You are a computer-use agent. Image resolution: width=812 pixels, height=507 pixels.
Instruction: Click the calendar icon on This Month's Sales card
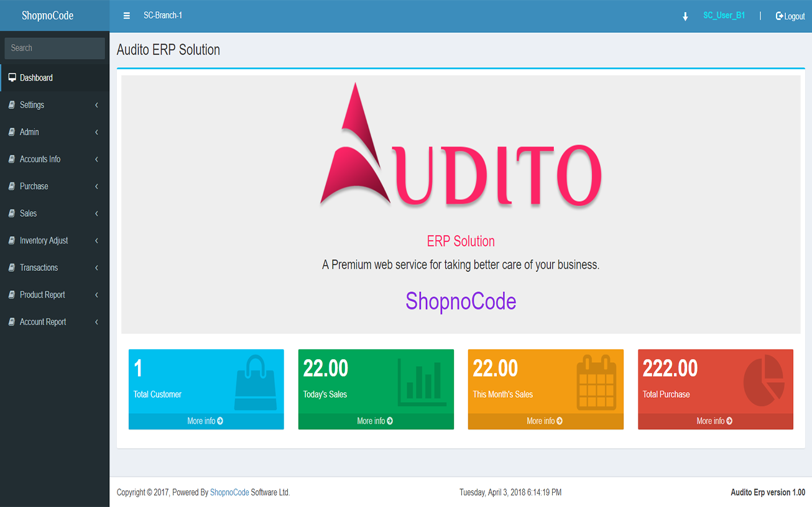pyautogui.click(x=596, y=382)
